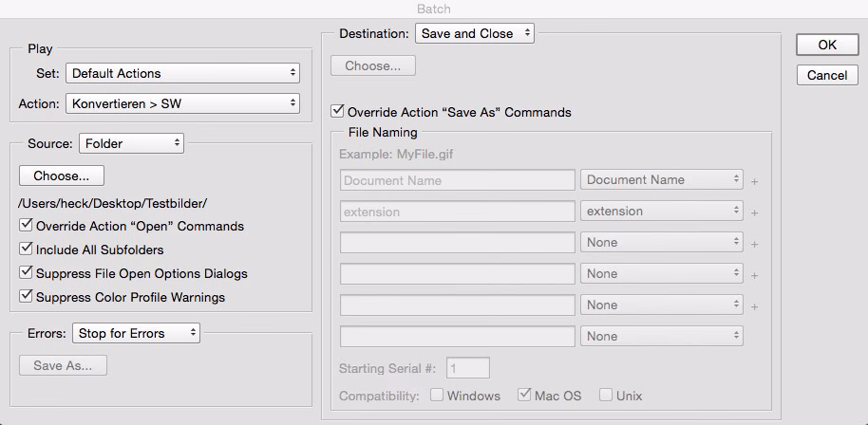The height and width of the screenshot is (425, 868).
Task: Open the Action dropdown showing Konvertieren > SW
Action: point(182,103)
